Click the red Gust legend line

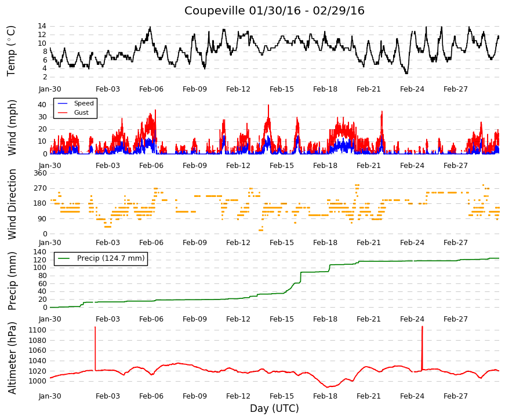(63, 112)
